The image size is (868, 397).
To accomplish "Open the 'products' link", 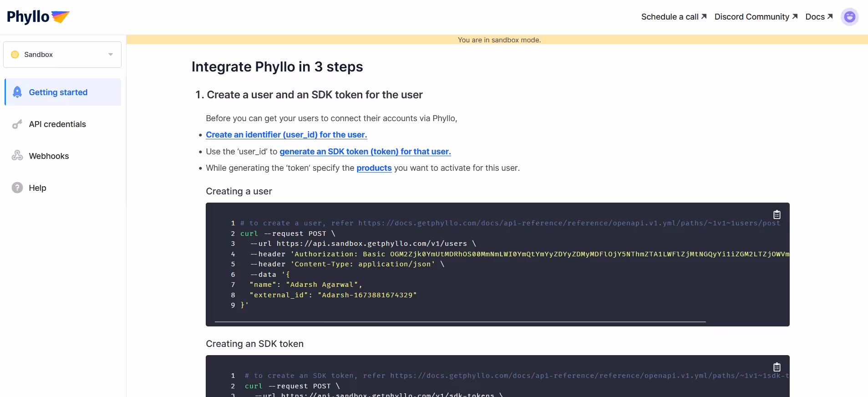I will click(374, 168).
